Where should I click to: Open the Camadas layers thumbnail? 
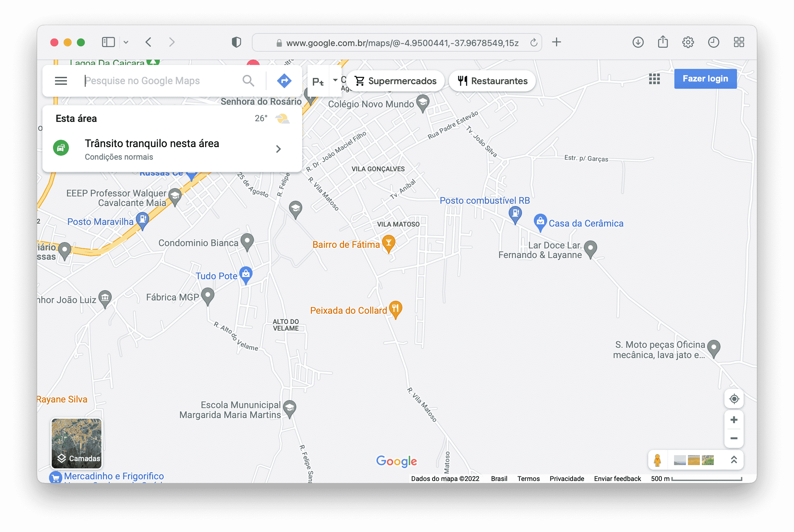click(x=76, y=443)
